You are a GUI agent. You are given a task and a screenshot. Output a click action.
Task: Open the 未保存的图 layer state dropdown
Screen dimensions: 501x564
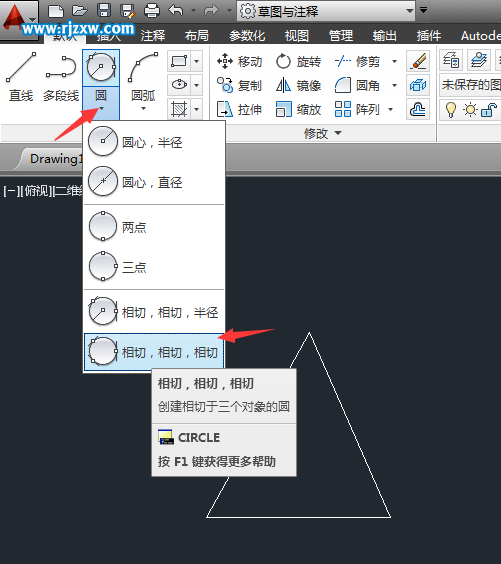470,85
